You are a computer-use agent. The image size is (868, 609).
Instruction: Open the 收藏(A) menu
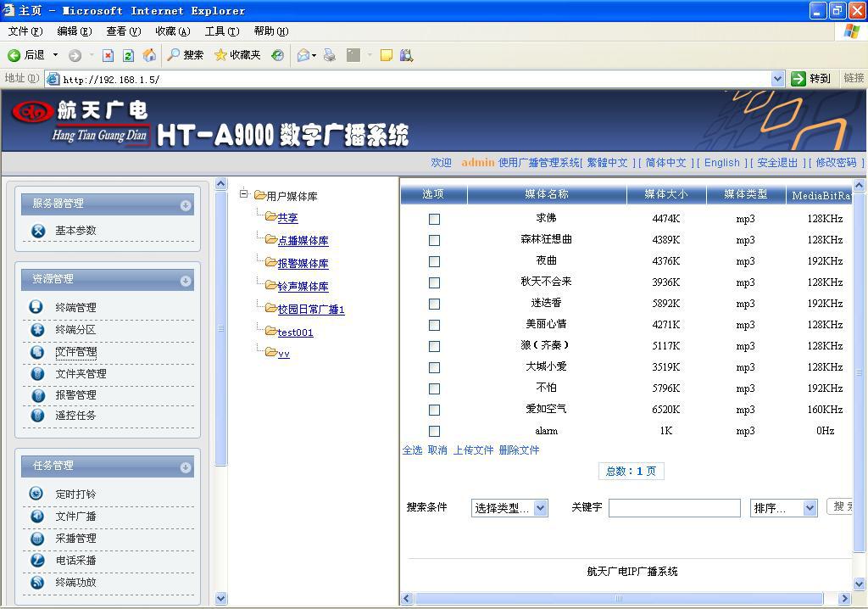(x=172, y=31)
